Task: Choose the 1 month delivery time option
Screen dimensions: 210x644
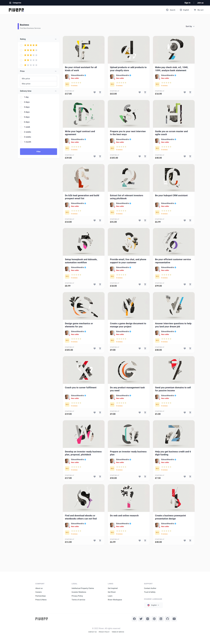Action: [21, 142]
